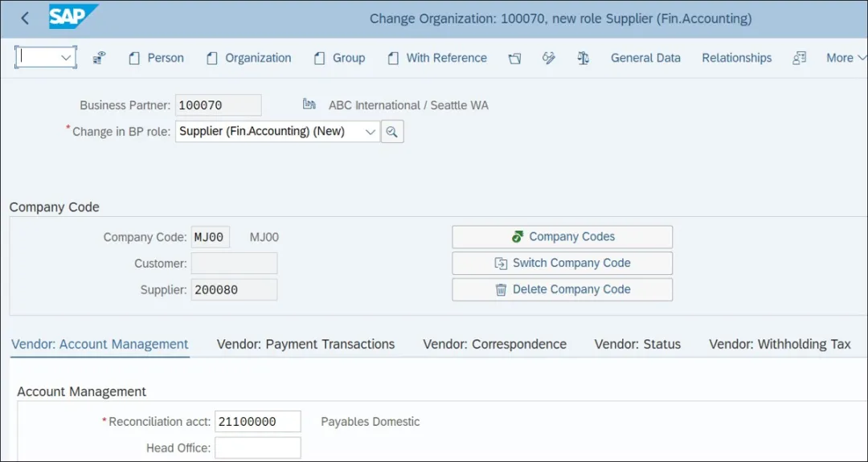This screenshot has width=868, height=462.
Task: Click the locator toggle icon in toolbar
Action: click(x=100, y=58)
